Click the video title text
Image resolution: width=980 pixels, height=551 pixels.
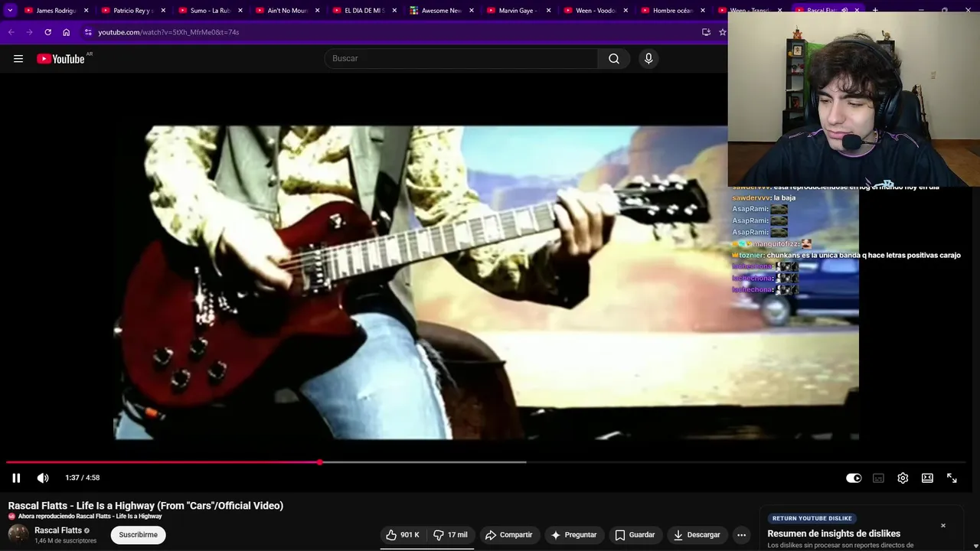145,506
